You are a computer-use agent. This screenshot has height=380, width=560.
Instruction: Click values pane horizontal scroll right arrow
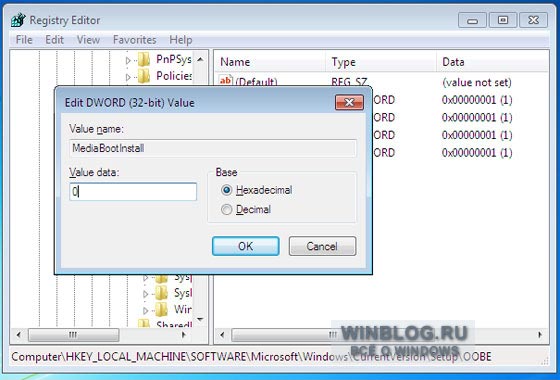point(540,335)
